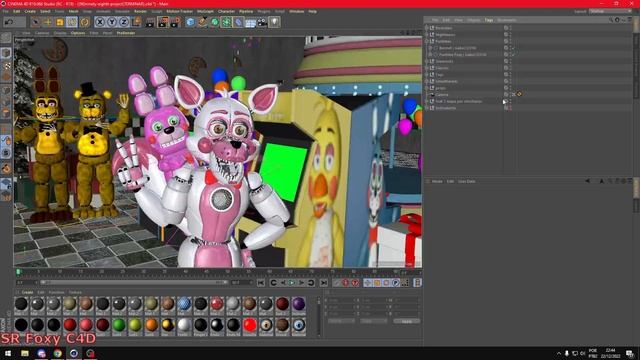Toggle Autokeying button
The width and height of the screenshot is (640, 360).
point(346,282)
